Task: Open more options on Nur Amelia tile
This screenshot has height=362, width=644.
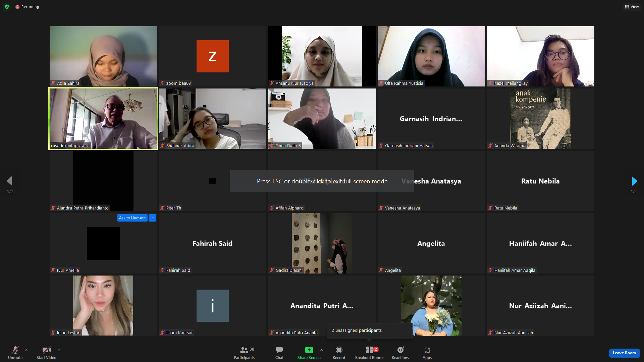Action: point(152,218)
